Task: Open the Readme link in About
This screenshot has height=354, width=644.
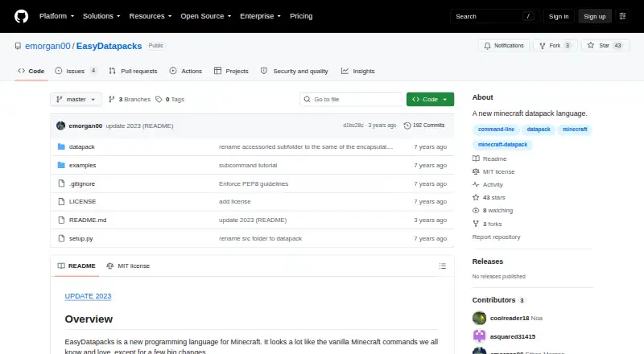Action: coord(489,158)
